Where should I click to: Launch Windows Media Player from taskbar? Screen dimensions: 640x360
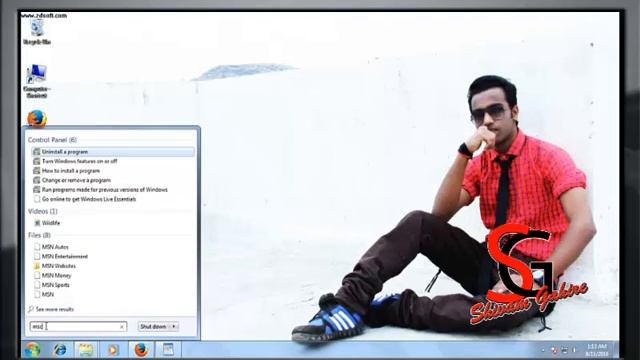click(x=113, y=350)
